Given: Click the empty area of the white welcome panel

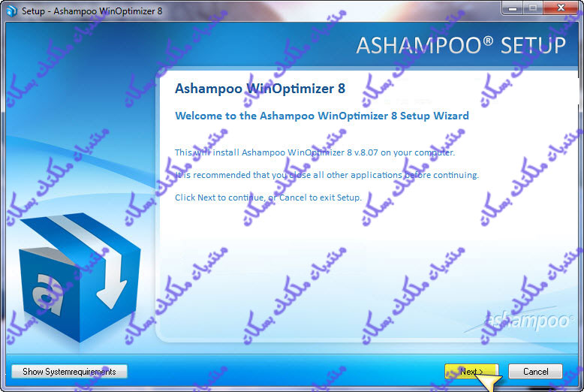Looking at the screenshot, I should 360,263.
